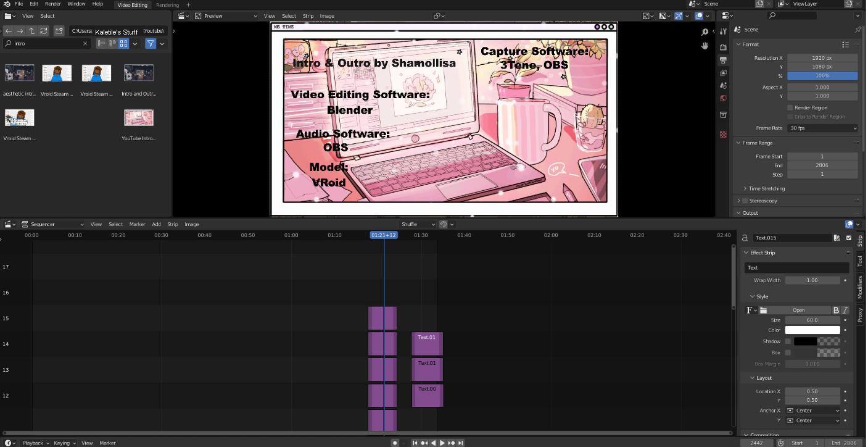Open the Sequencer view type dropdown
The height and width of the screenshot is (447, 868).
point(52,224)
